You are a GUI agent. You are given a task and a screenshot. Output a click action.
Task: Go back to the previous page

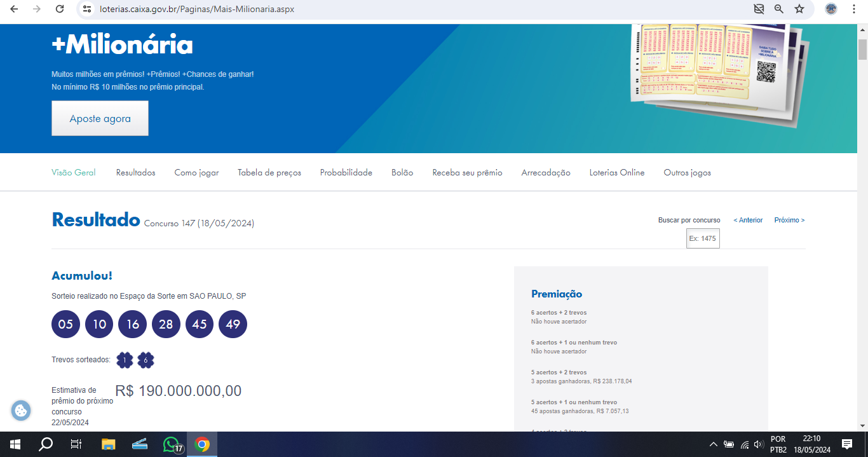pyautogui.click(x=14, y=9)
